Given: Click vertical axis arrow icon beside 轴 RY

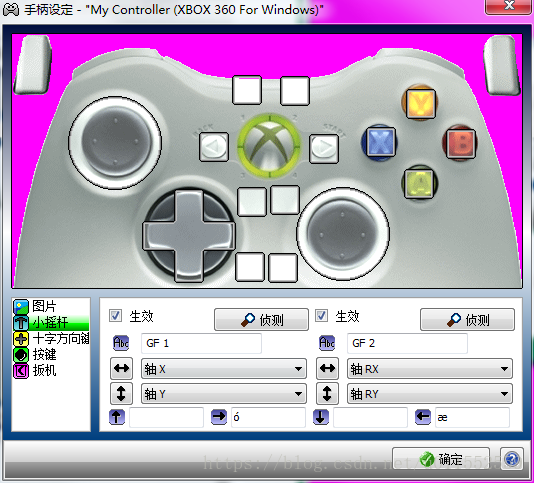Looking at the screenshot, I should 327,393.
